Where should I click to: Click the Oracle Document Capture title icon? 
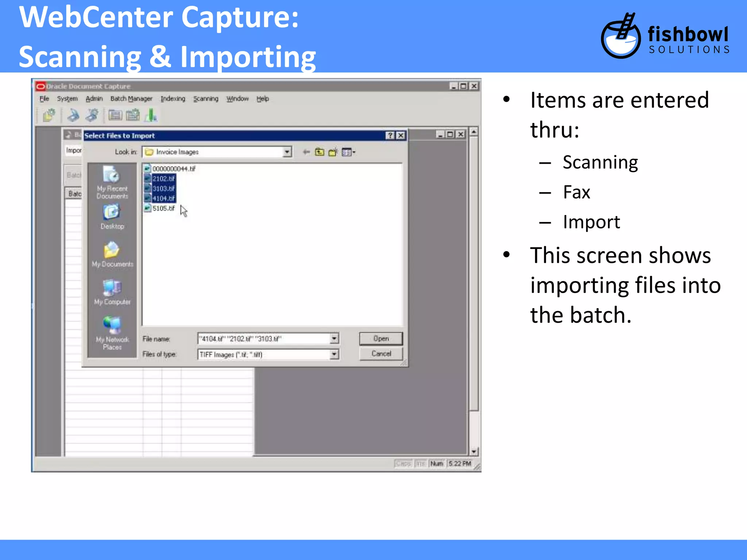point(40,86)
